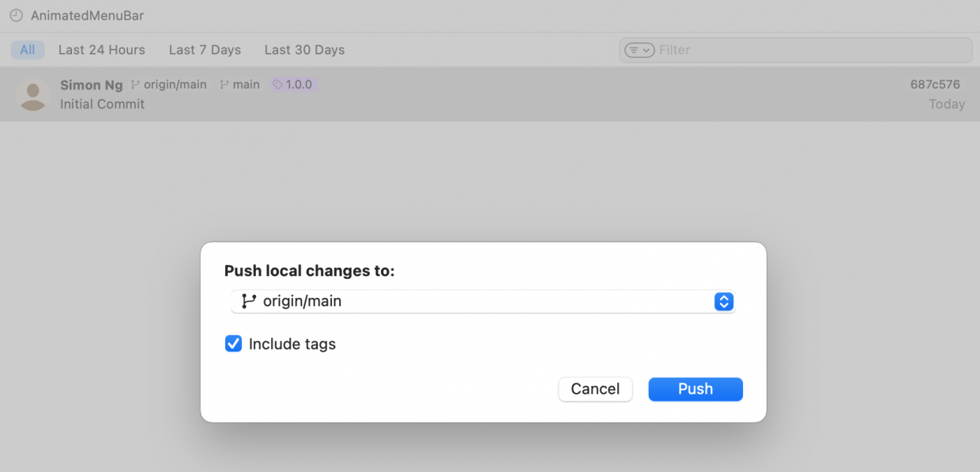Show commits from Last 30 Days

coord(304,50)
